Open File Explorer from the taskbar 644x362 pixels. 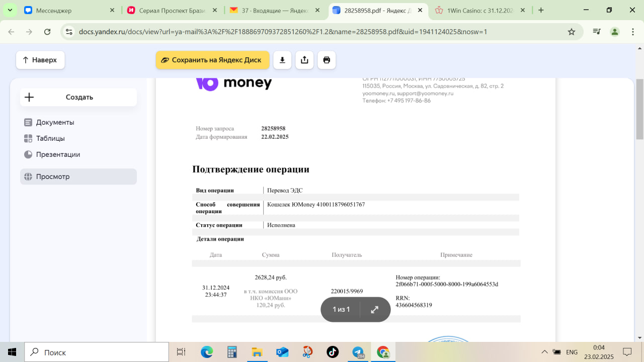[257, 352]
